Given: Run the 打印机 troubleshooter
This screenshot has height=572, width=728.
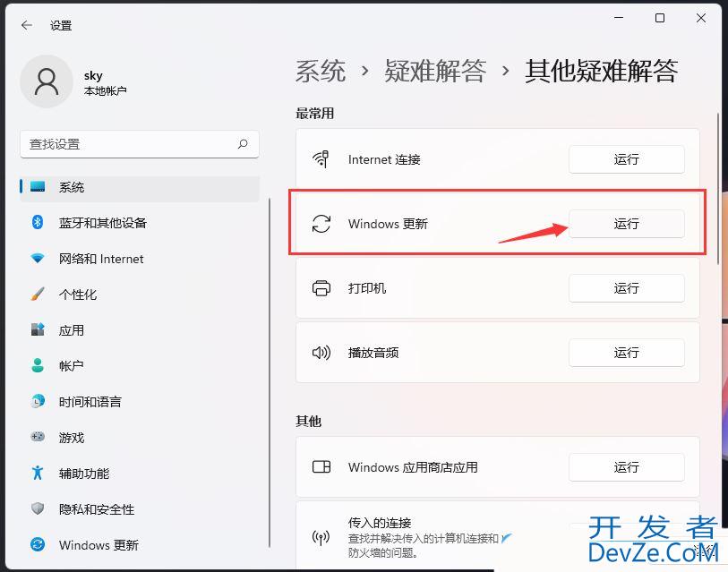Looking at the screenshot, I should pyautogui.click(x=626, y=288).
